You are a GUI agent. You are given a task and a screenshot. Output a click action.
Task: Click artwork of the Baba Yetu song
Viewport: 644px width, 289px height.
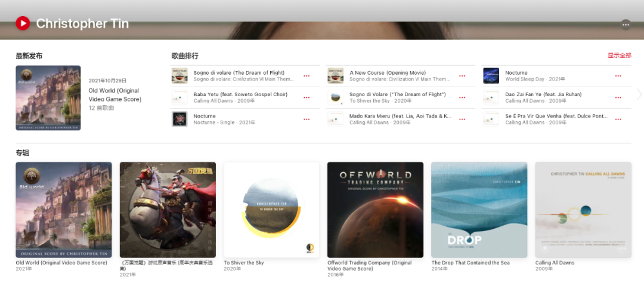coord(179,97)
